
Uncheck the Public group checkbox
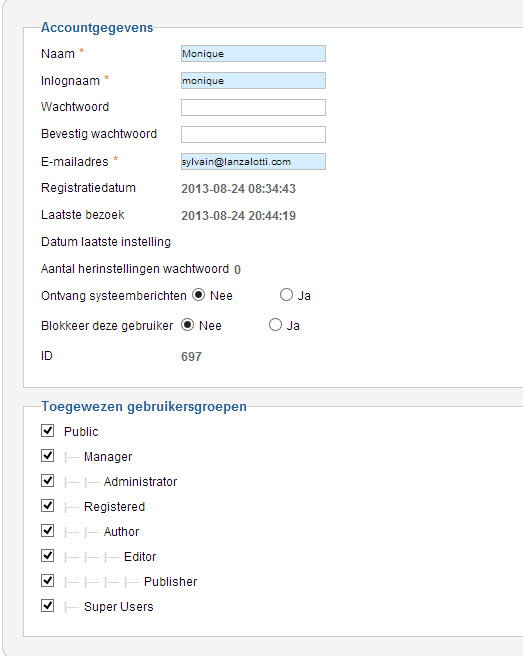pyautogui.click(x=48, y=430)
